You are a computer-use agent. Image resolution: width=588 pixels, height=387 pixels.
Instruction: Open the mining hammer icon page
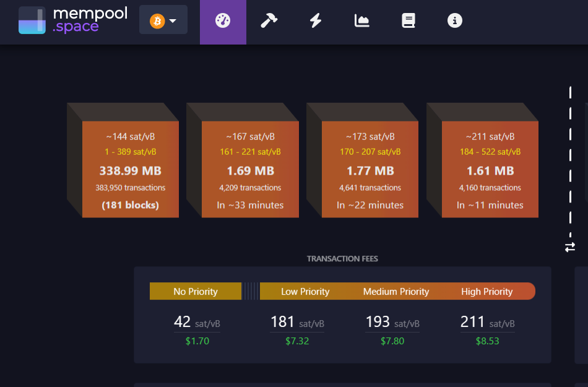269,21
